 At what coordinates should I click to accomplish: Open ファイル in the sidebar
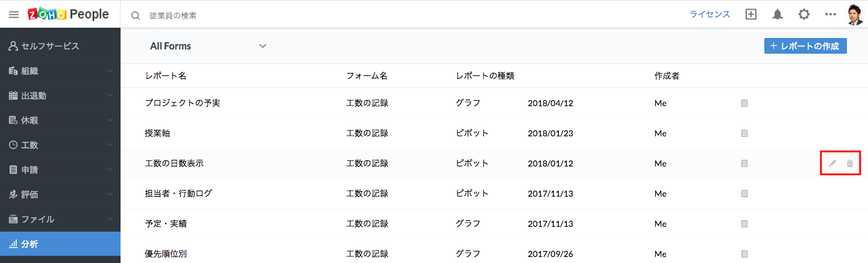[60, 219]
